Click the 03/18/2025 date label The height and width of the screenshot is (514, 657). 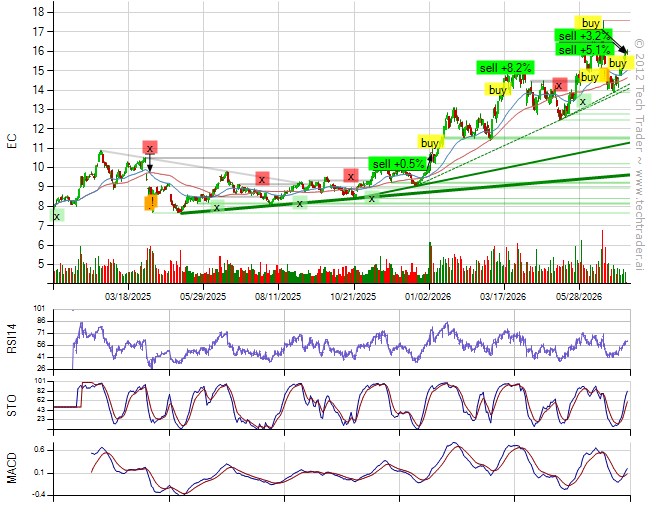coord(128,297)
